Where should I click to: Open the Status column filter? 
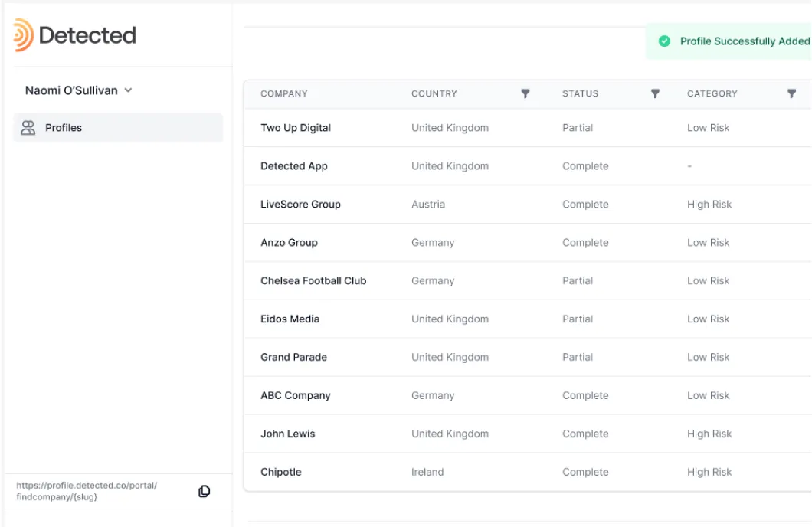pos(655,93)
